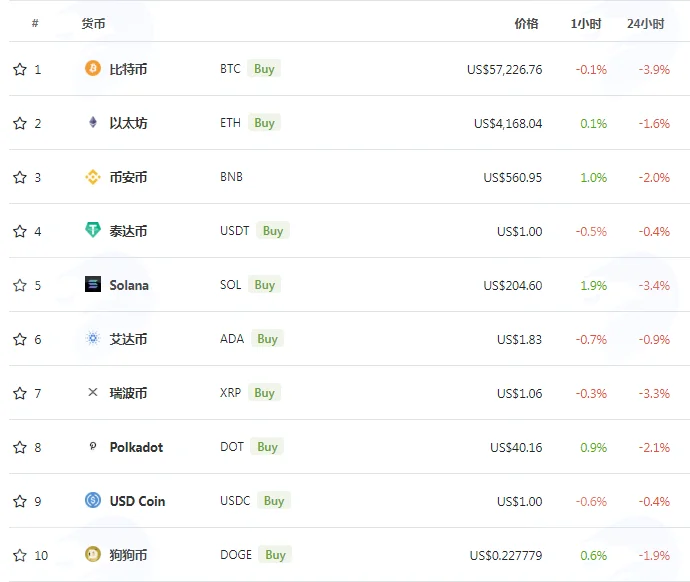Toggle the favorite star for Polkadot
Viewport: 690px width, 582px height.
(20, 447)
